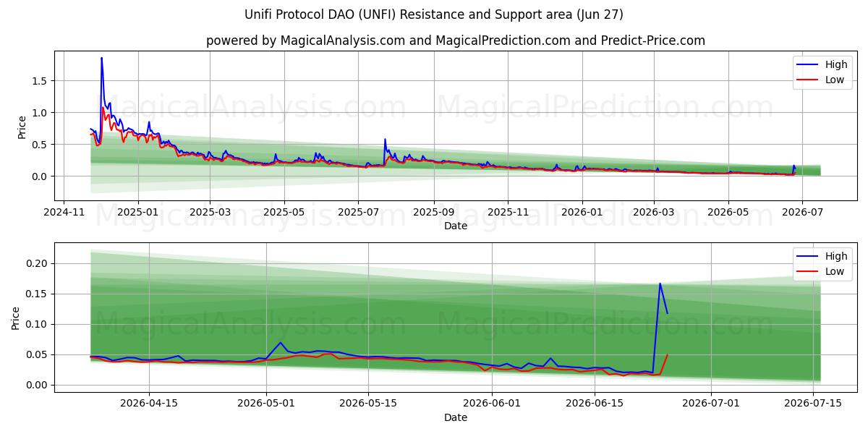Click the '2026-04-15' x-axis label of bottom chart

pyautogui.click(x=149, y=404)
